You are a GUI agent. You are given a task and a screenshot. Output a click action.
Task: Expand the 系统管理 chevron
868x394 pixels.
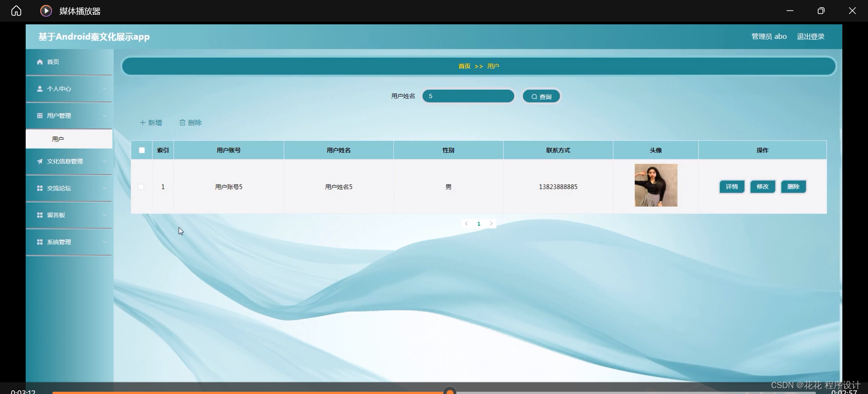coord(104,242)
